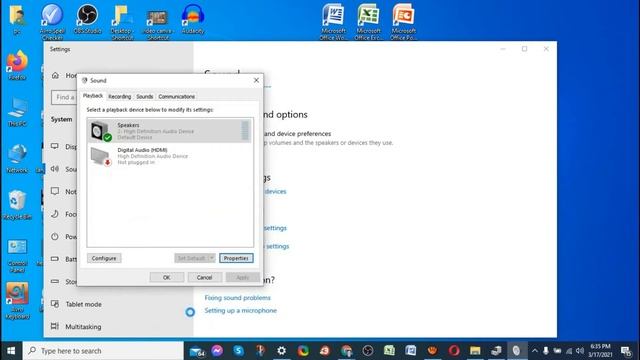The width and height of the screenshot is (640, 360).
Task: Open Word from the taskbar
Action: [x=411, y=351]
